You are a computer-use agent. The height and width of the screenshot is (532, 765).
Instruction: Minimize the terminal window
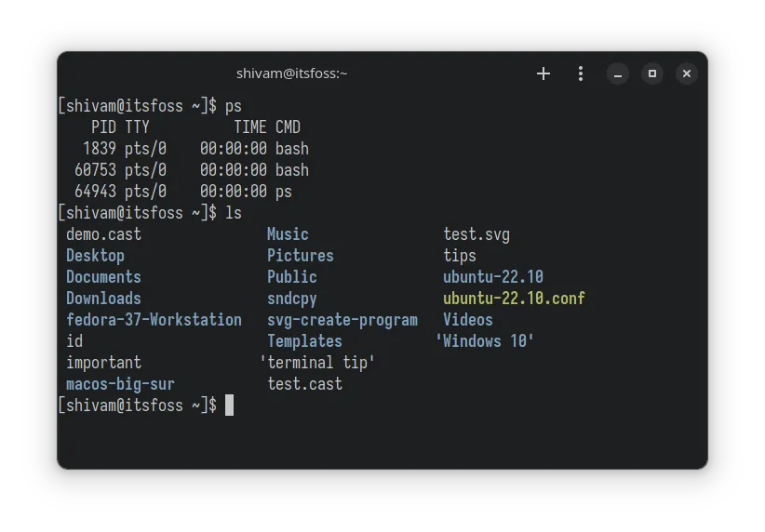point(618,73)
